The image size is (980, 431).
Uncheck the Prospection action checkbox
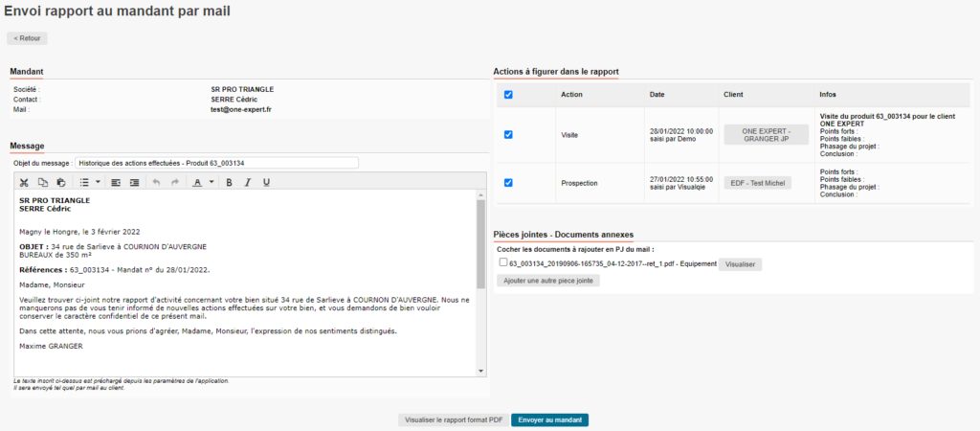508,182
